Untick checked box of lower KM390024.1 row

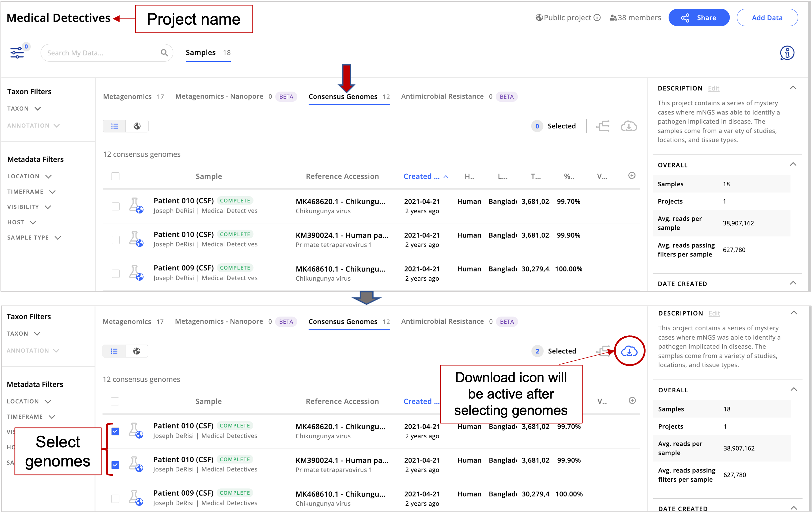click(115, 465)
